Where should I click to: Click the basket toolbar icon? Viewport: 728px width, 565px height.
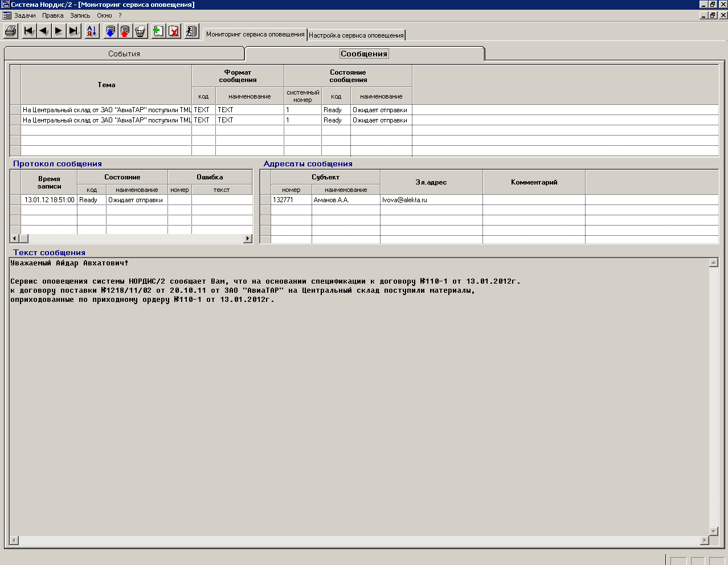[140, 31]
